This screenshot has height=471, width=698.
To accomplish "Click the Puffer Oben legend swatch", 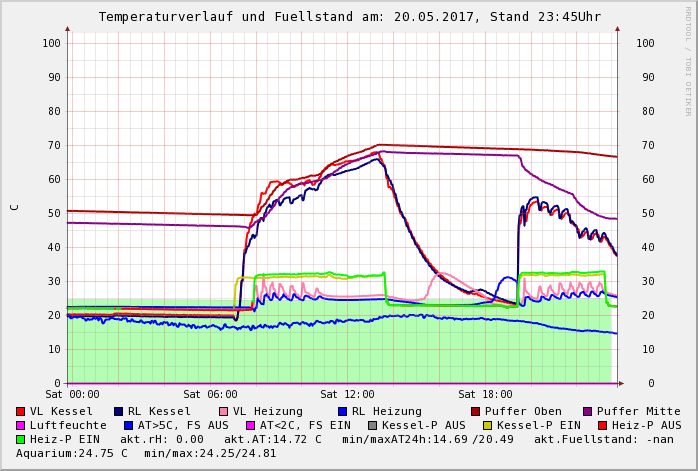I will pyautogui.click(x=476, y=411).
